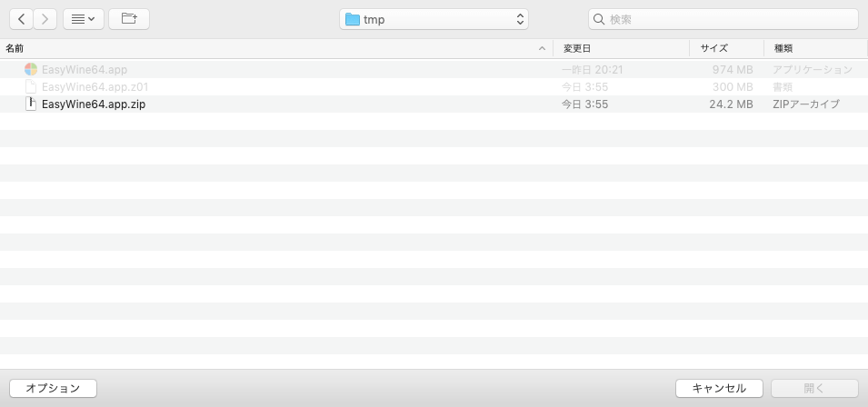
Task: Open the list view options dropdown
Action: point(84,19)
